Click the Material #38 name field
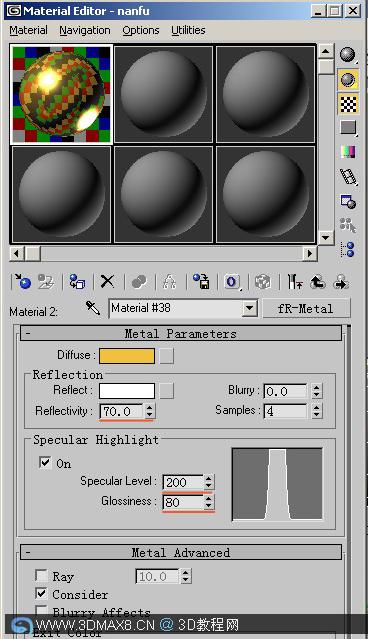This screenshot has width=368, height=639. (x=176, y=308)
